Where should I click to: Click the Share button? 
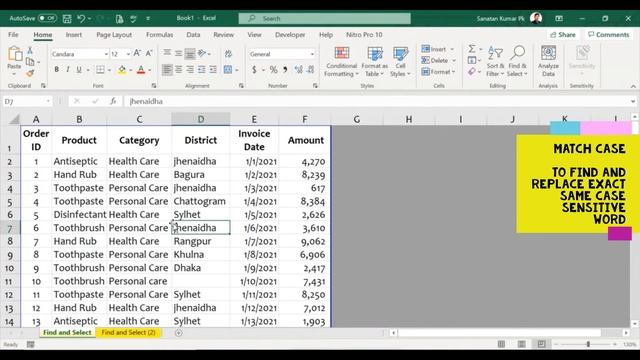562,35
